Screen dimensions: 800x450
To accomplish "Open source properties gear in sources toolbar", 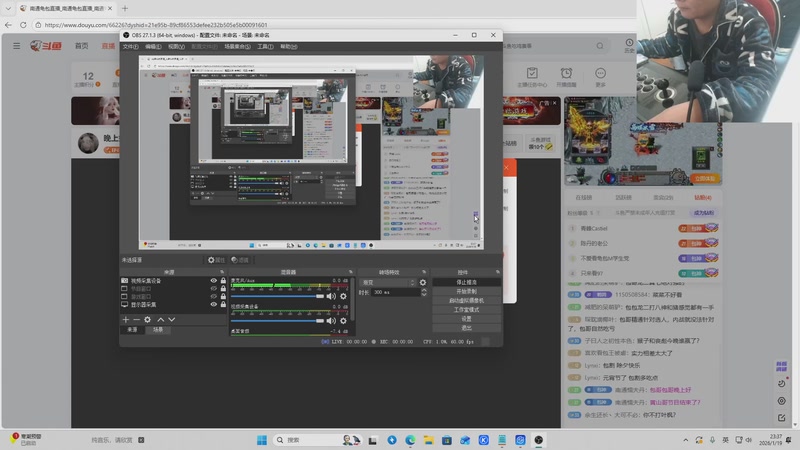I will 148,319.
